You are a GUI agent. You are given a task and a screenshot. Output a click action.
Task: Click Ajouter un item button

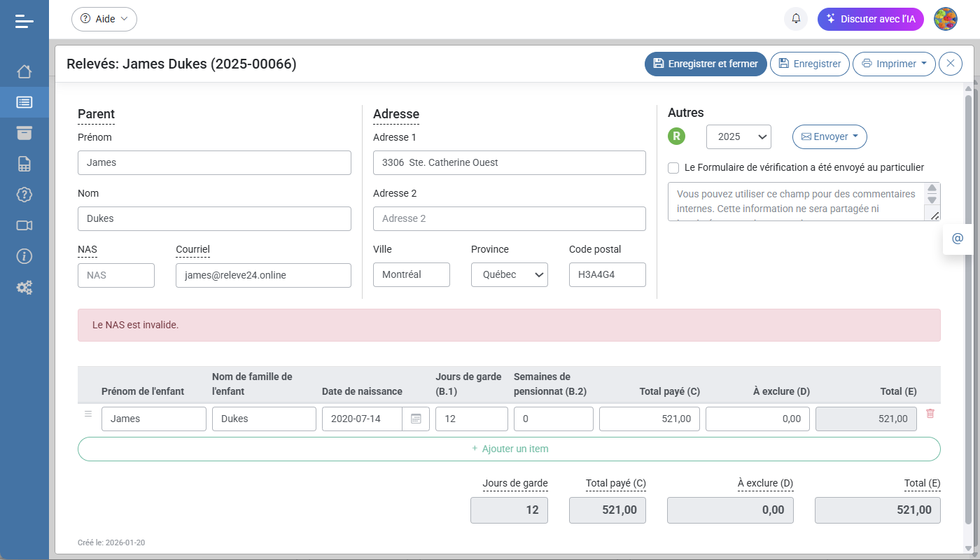[x=509, y=449]
